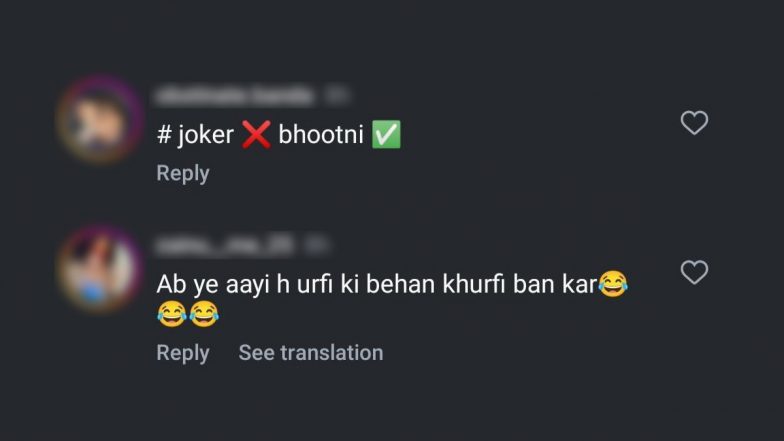Open blurred username above the joker comment
The image size is (784, 441).
(x=235, y=96)
